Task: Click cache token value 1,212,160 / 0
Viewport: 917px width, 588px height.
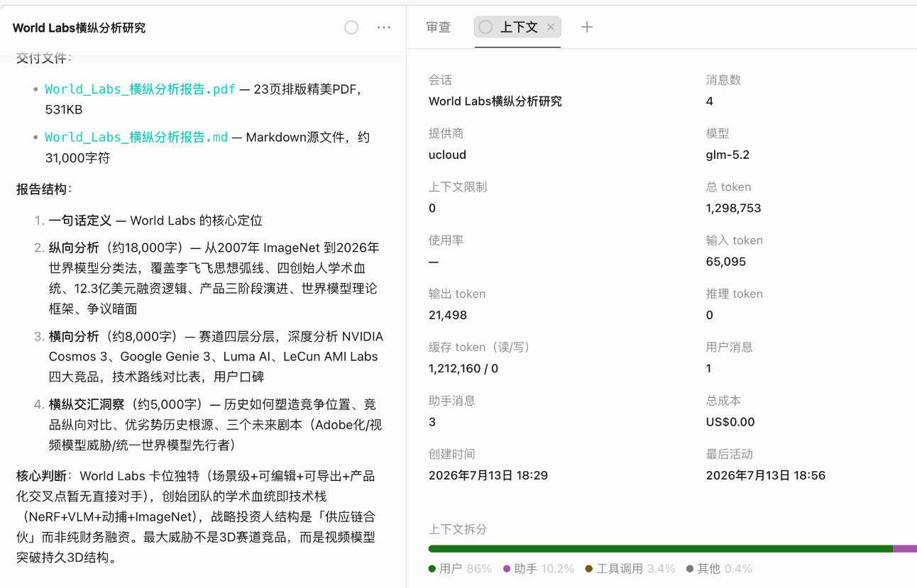Action: click(x=463, y=369)
